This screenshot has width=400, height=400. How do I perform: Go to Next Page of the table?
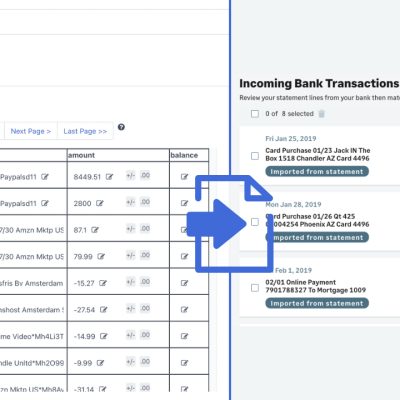click(31, 131)
